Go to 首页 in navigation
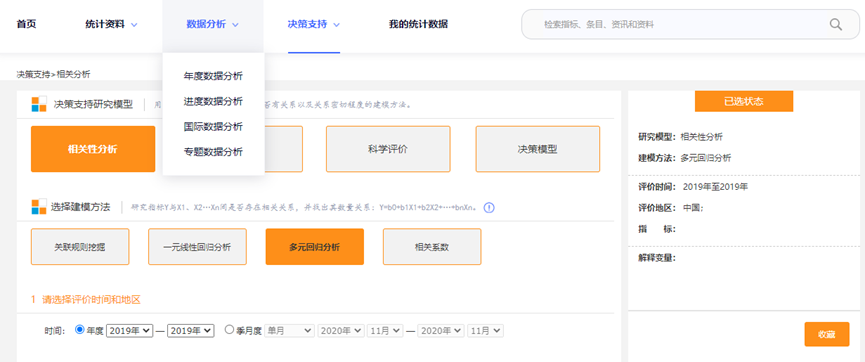This screenshot has height=362, width=865. 26,24
